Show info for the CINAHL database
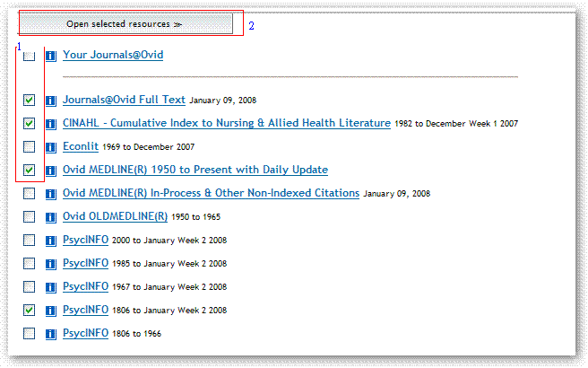The height and width of the screenshot is (368, 588). pos(51,124)
